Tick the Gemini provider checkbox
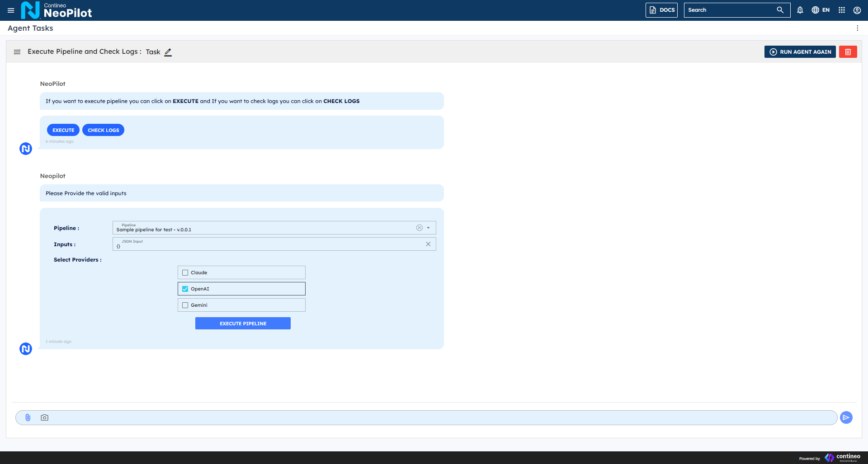Screen dimensions: 868x464 click(x=185, y=305)
